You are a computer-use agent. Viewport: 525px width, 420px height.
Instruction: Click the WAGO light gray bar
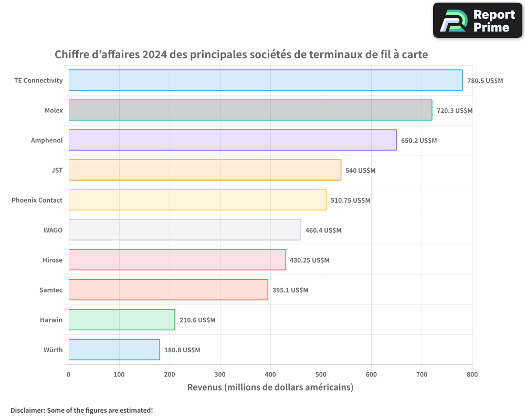(x=185, y=230)
